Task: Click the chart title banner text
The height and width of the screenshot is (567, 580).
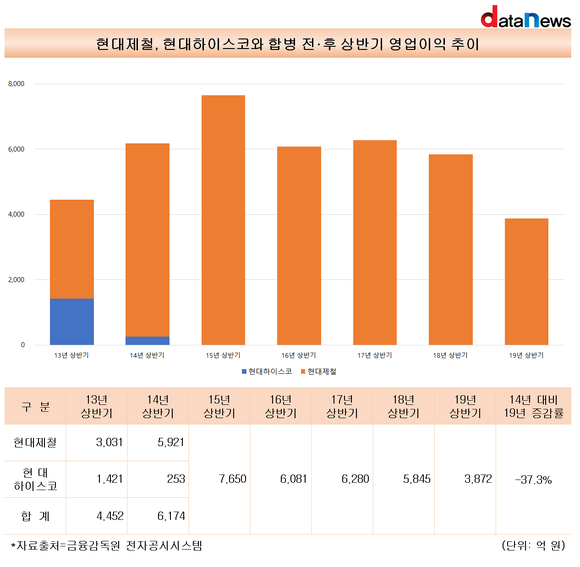Action: tap(287, 44)
